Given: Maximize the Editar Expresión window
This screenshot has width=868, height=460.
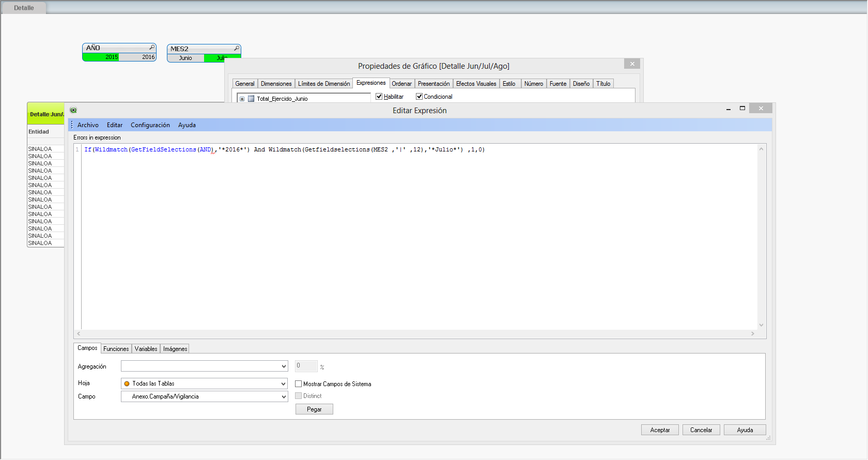Looking at the screenshot, I should (742, 108).
